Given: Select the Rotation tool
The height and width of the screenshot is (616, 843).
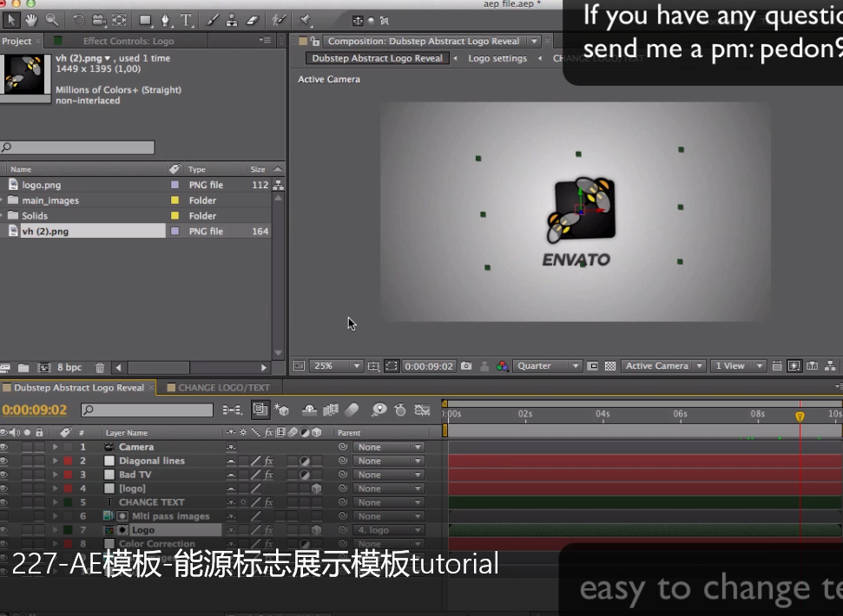Looking at the screenshot, I should pos(78,21).
